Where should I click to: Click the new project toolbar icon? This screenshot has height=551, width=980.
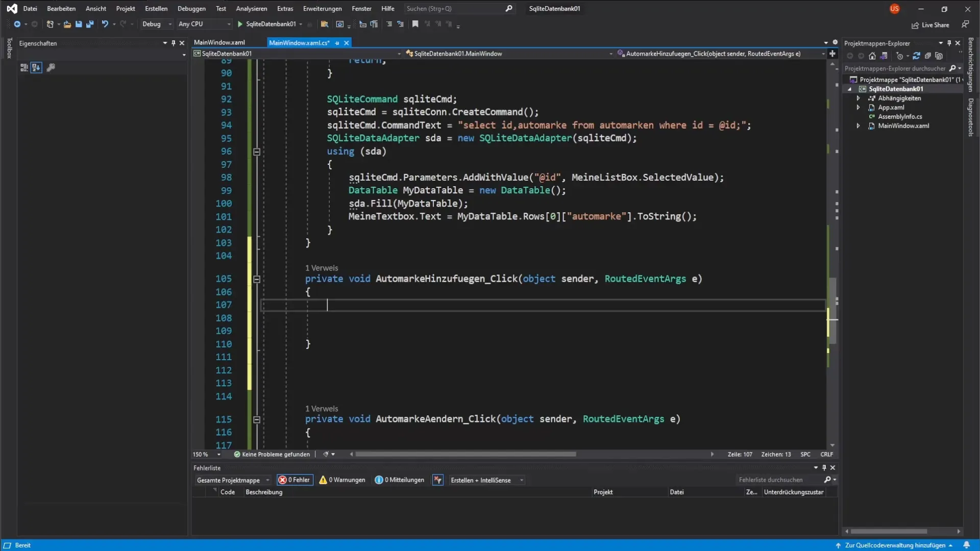click(50, 24)
